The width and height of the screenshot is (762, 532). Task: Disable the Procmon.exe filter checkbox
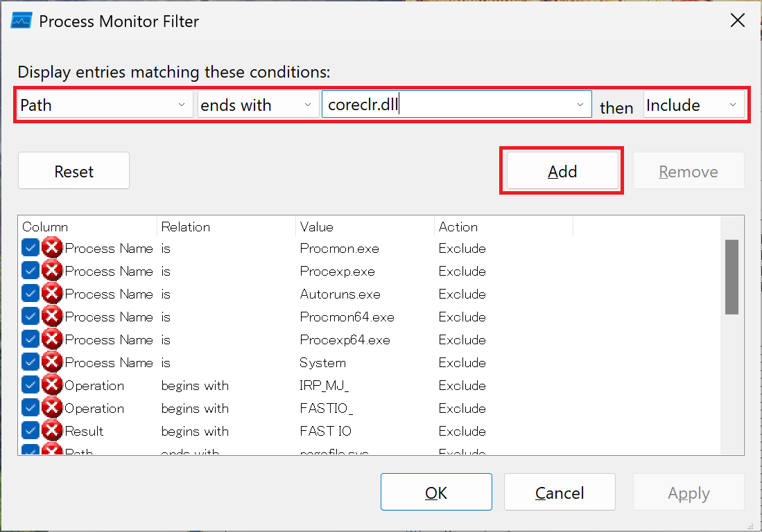30,248
